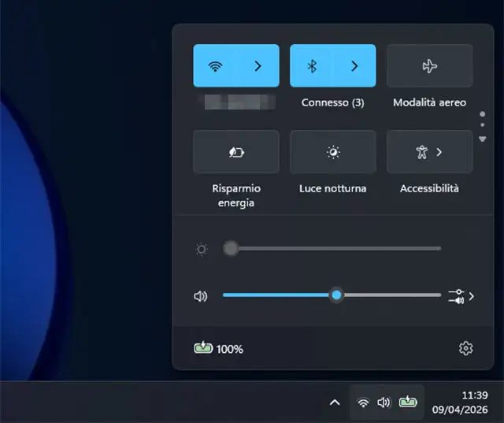The height and width of the screenshot is (423, 504).
Task: Turn on Risparmio energia battery saver
Action: [236, 152]
